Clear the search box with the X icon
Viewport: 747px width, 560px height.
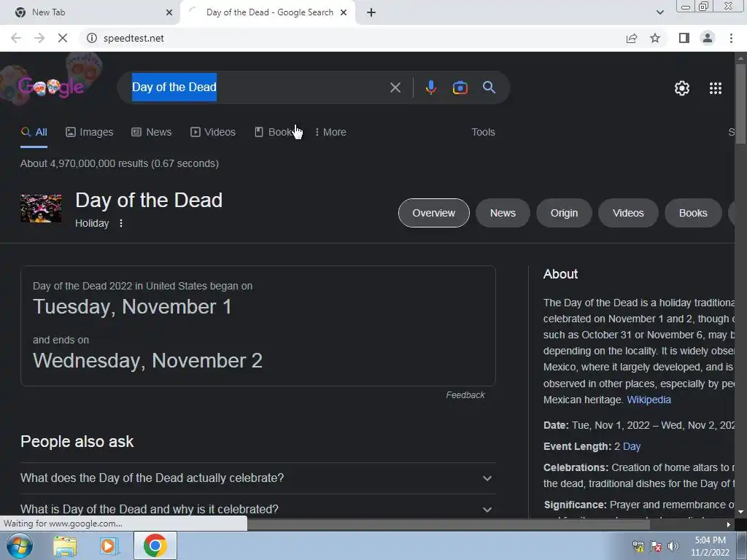[395, 87]
